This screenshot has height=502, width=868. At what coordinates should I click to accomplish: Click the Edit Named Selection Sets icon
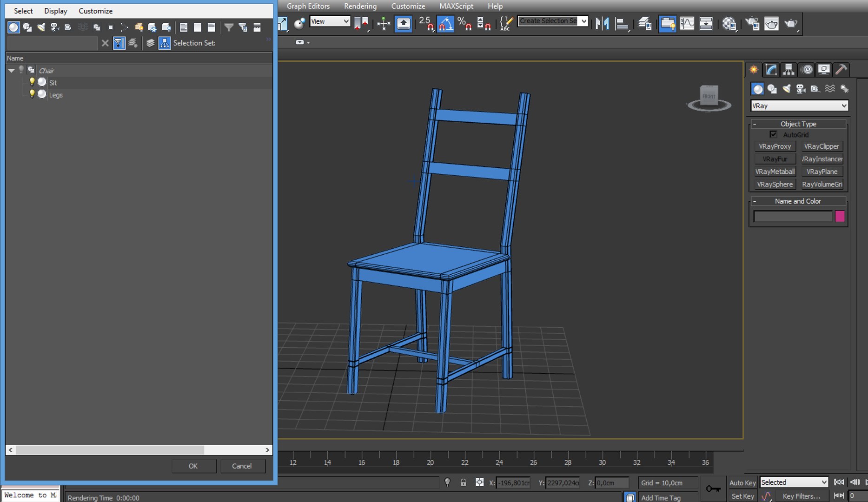(506, 23)
